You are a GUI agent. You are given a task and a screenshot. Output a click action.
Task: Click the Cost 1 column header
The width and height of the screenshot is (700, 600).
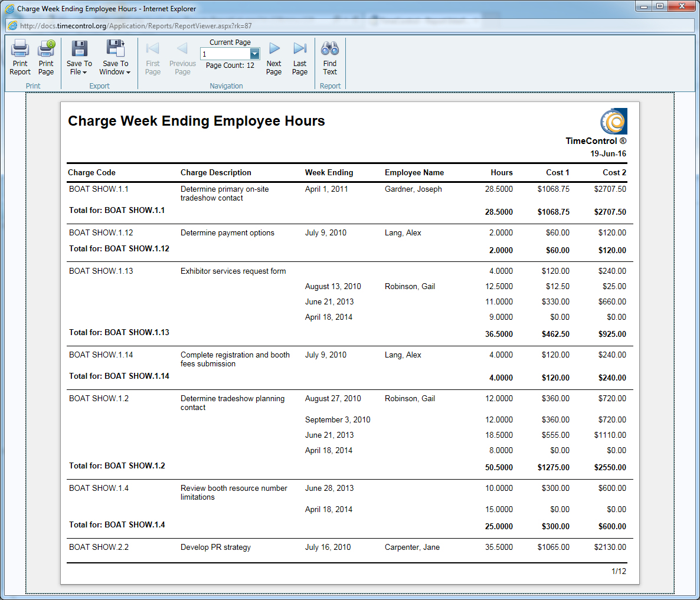tap(558, 173)
